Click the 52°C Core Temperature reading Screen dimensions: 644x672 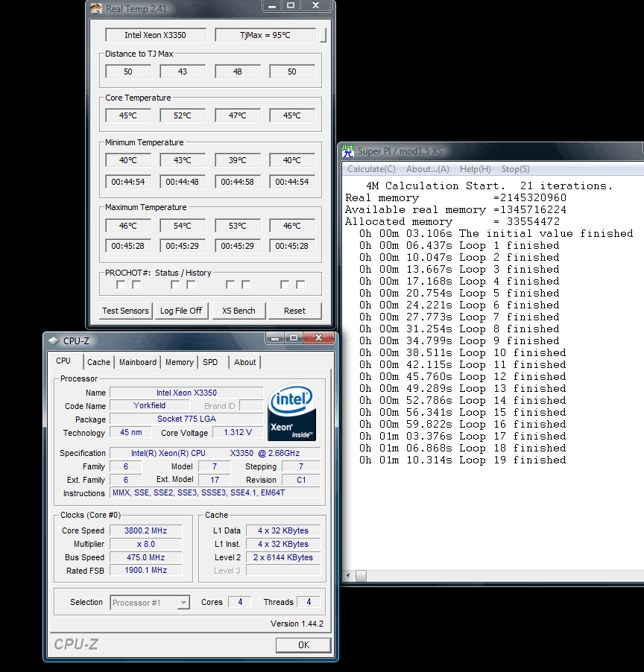(x=182, y=115)
